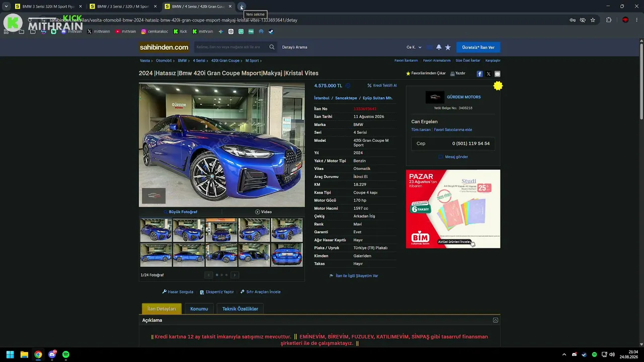The image size is (644, 362).
Task: Open the Steam bookmark icon
Action: pyautogui.click(x=271, y=32)
